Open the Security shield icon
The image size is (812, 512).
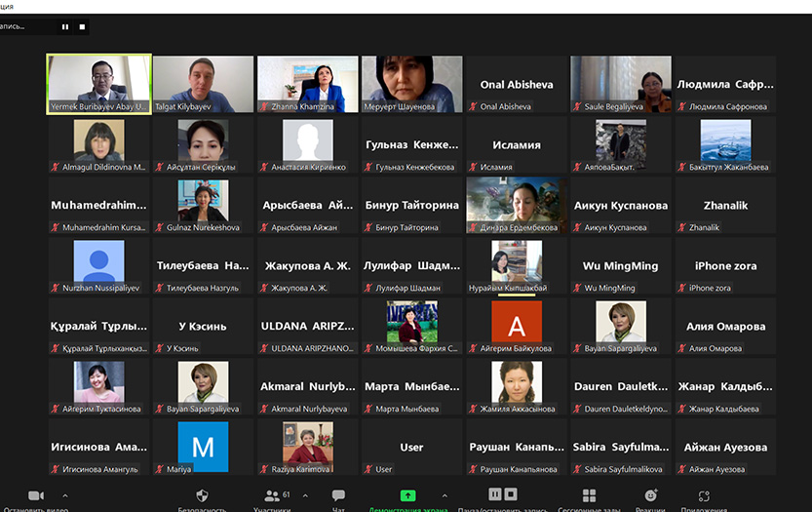pyautogui.click(x=202, y=495)
